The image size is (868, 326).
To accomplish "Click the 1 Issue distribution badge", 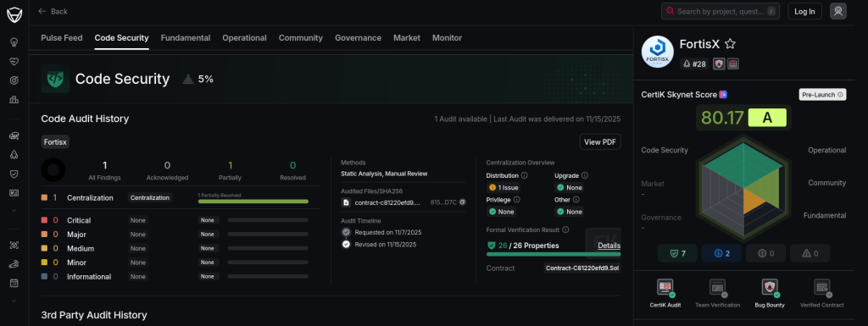I will coord(504,187).
